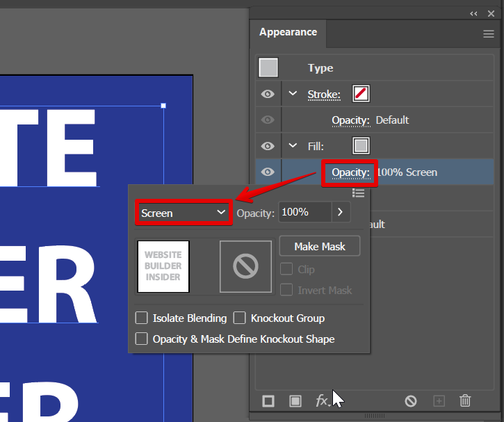504x422 pixels.
Task: Check the Knockout Group option
Action: (240, 318)
